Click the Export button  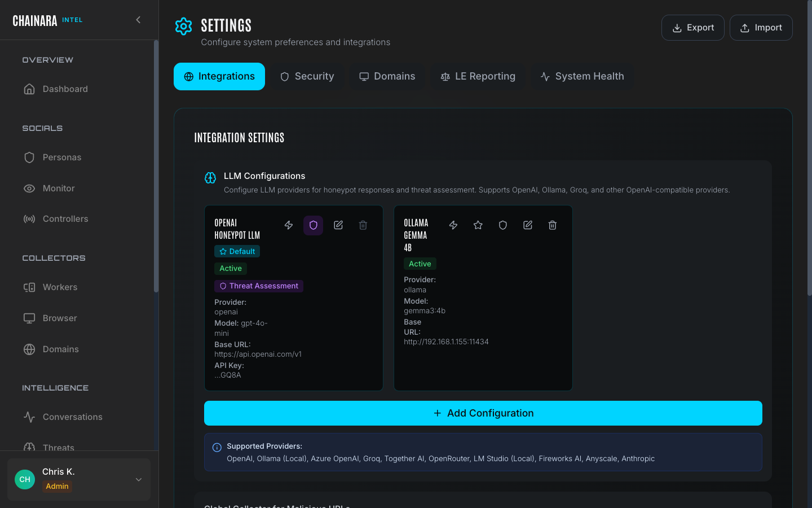point(693,28)
